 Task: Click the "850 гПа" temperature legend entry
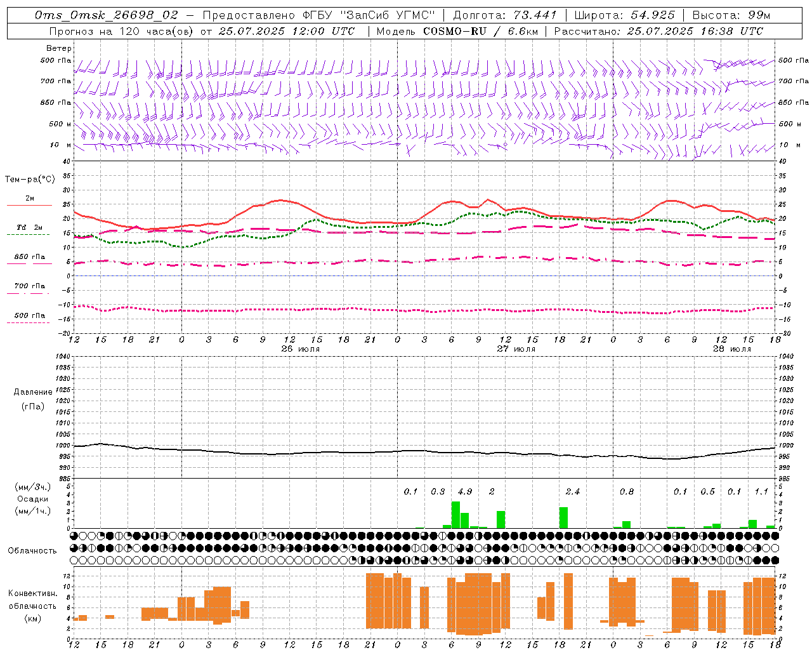30,257
